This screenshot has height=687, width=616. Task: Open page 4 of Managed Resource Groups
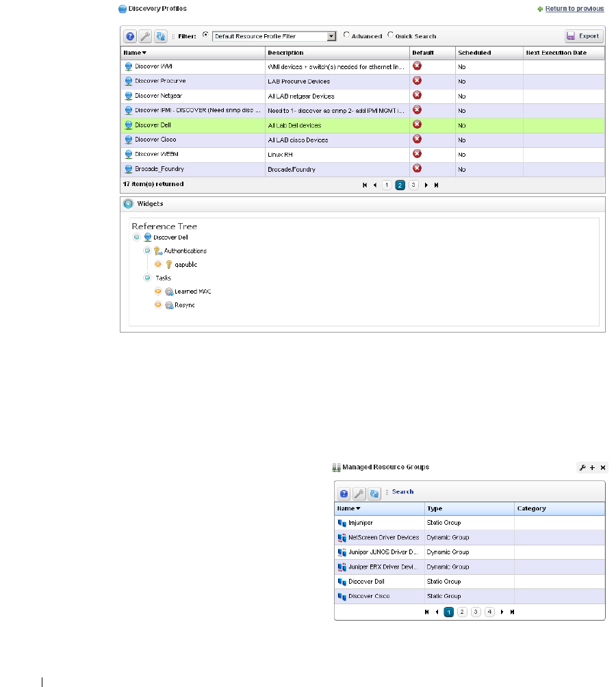click(x=489, y=612)
